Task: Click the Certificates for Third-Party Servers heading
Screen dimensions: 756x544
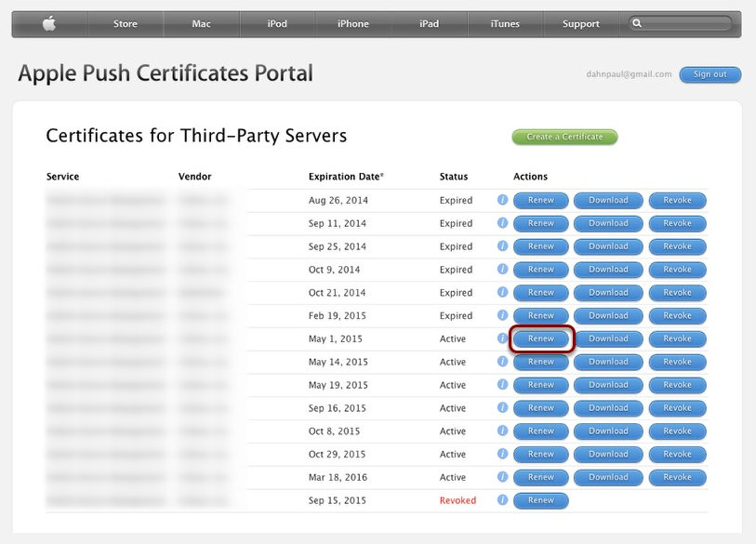Action: coord(196,136)
